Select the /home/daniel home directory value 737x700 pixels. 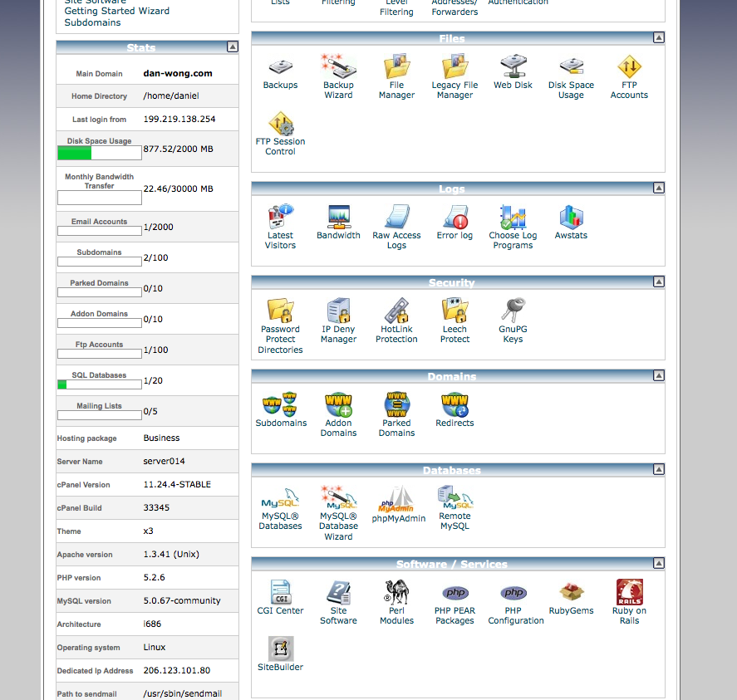pos(171,95)
